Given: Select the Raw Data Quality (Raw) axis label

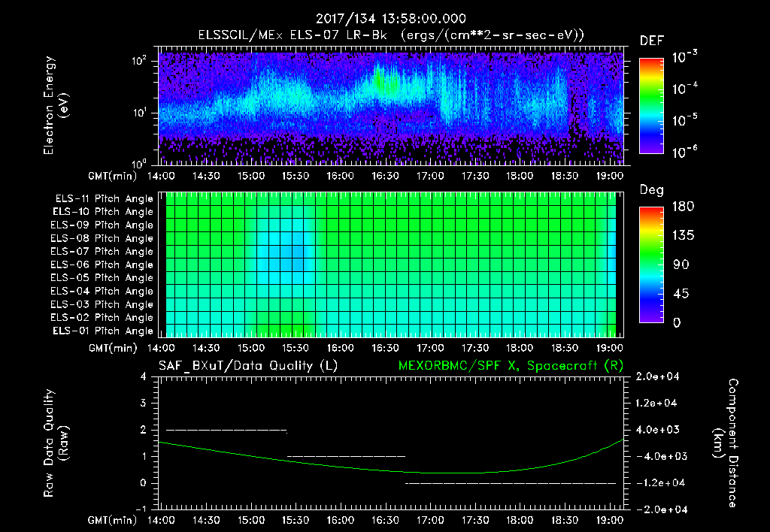Looking at the screenshot, I should coord(56,443).
